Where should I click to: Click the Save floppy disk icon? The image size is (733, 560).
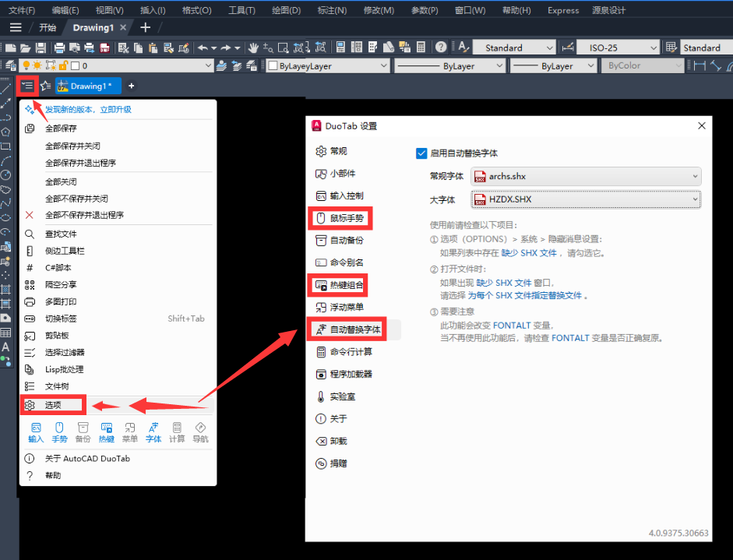pos(41,48)
